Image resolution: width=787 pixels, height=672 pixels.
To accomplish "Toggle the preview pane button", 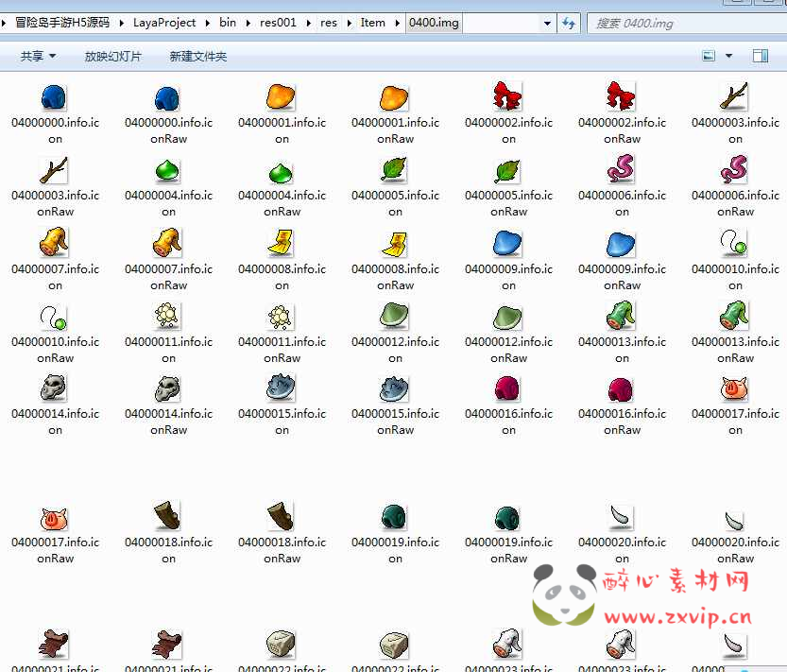I will (760, 57).
